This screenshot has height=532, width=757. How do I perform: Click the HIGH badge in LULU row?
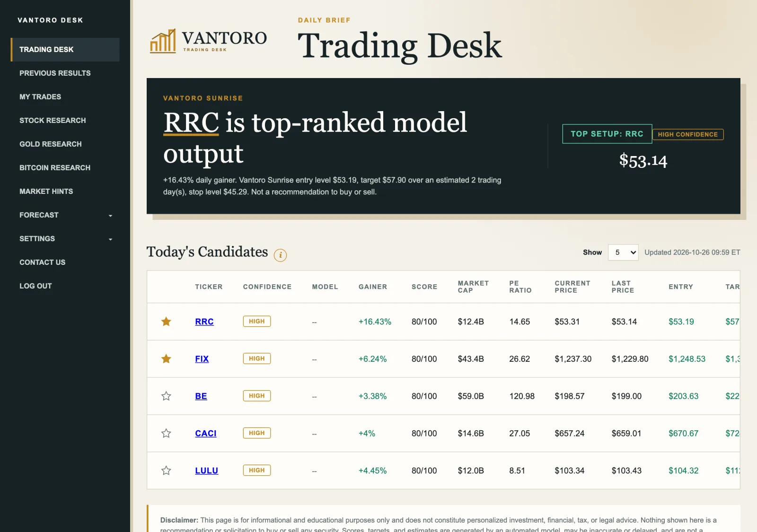(257, 470)
